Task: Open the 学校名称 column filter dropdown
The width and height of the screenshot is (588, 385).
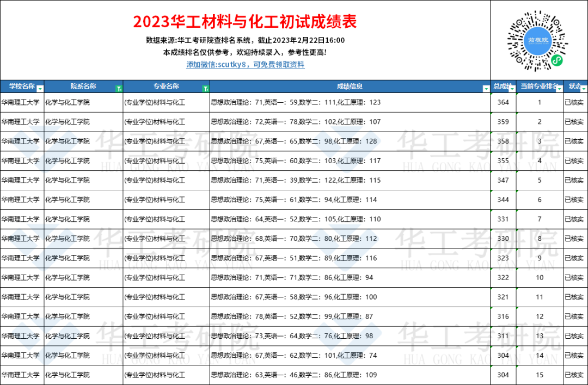Action: pos(40,89)
